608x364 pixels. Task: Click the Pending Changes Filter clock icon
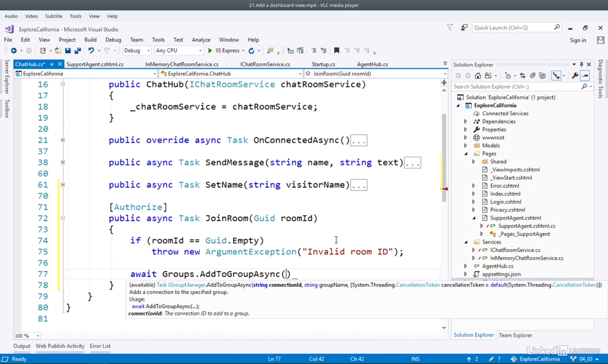tap(508, 75)
